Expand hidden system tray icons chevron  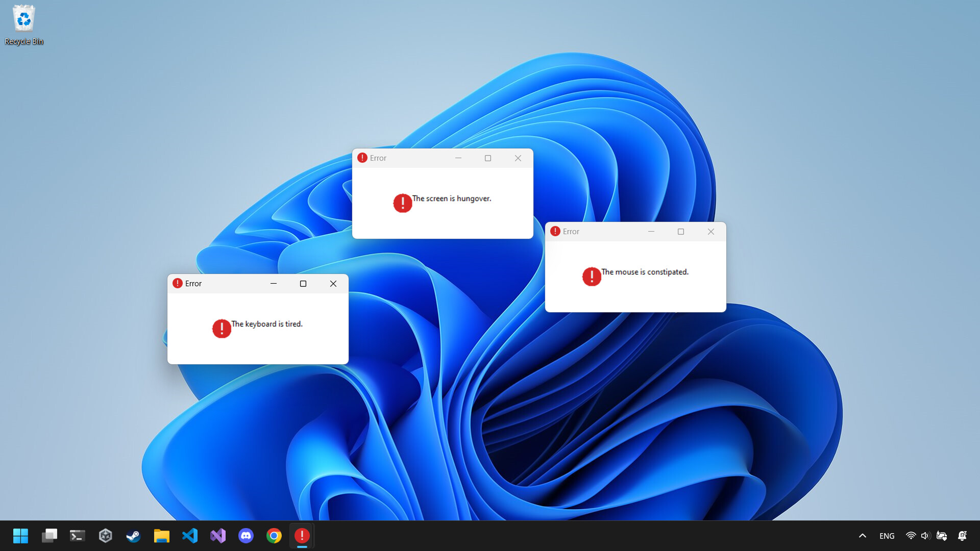[x=863, y=536]
